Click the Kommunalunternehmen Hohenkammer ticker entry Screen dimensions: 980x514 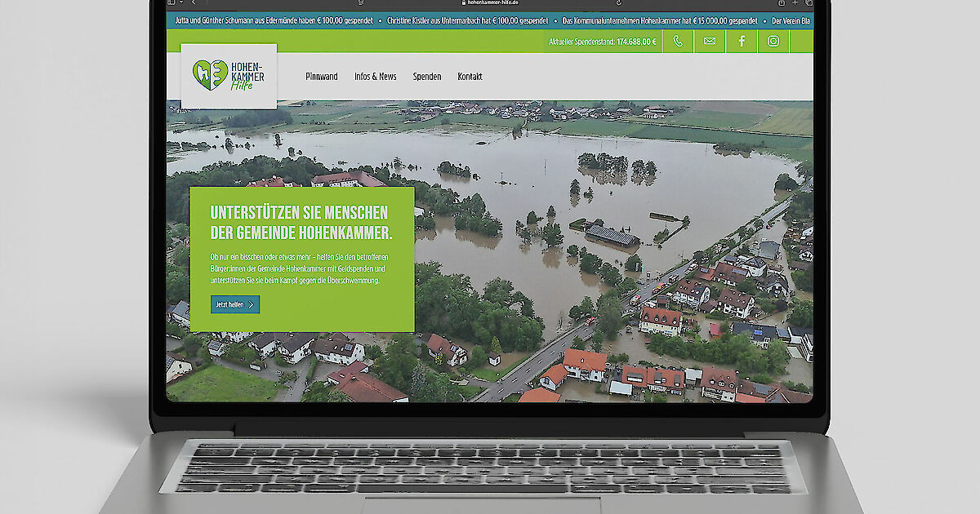(x=660, y=20)
